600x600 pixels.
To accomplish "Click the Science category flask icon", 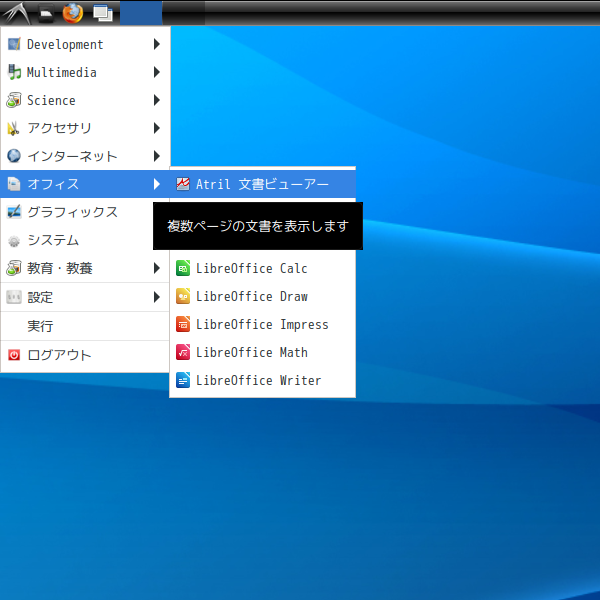I will tap(14, 100).
